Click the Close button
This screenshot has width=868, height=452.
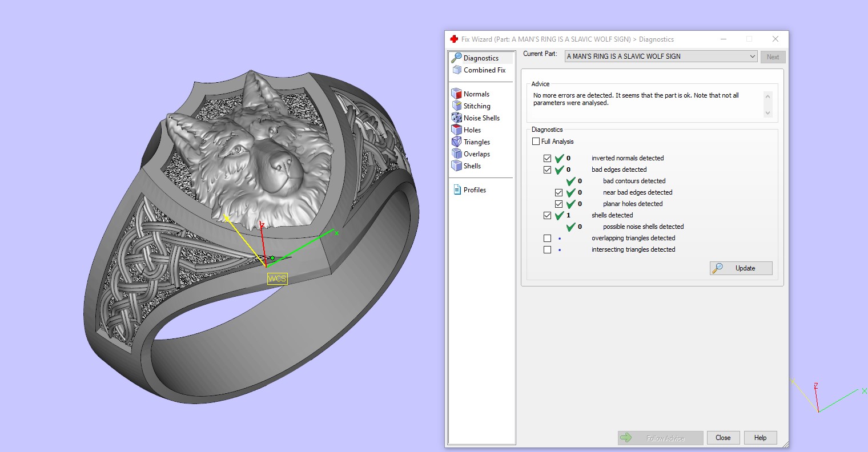723,438
